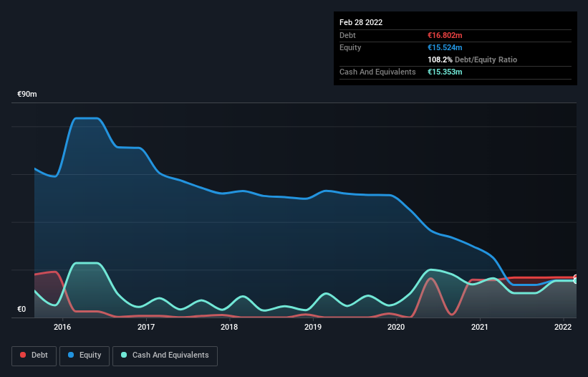The image size is (588, 377).
Task: Click the €0 y-axis label
Action: pyautogui.click(x=21, y=309)
